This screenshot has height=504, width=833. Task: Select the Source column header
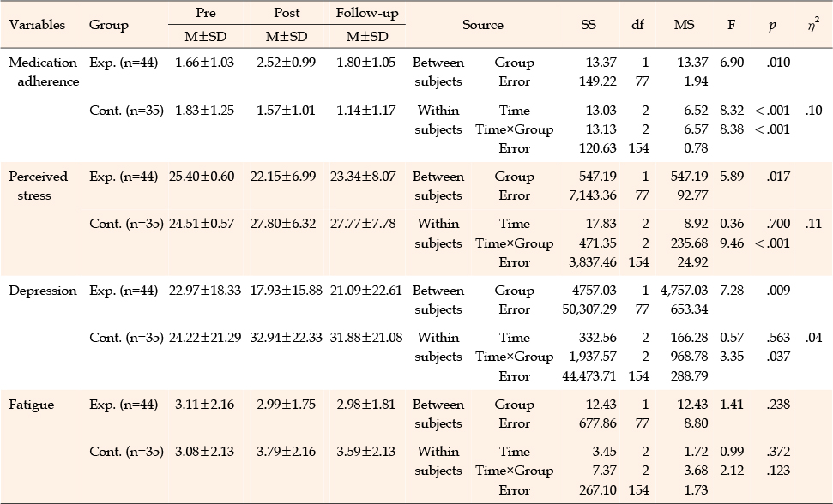[482, 25]
